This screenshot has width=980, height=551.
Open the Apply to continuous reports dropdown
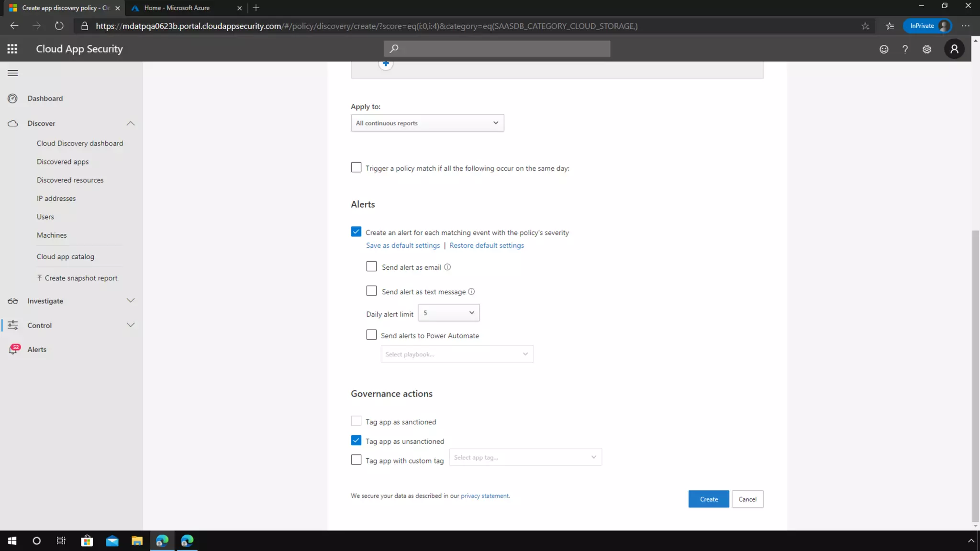427,123
